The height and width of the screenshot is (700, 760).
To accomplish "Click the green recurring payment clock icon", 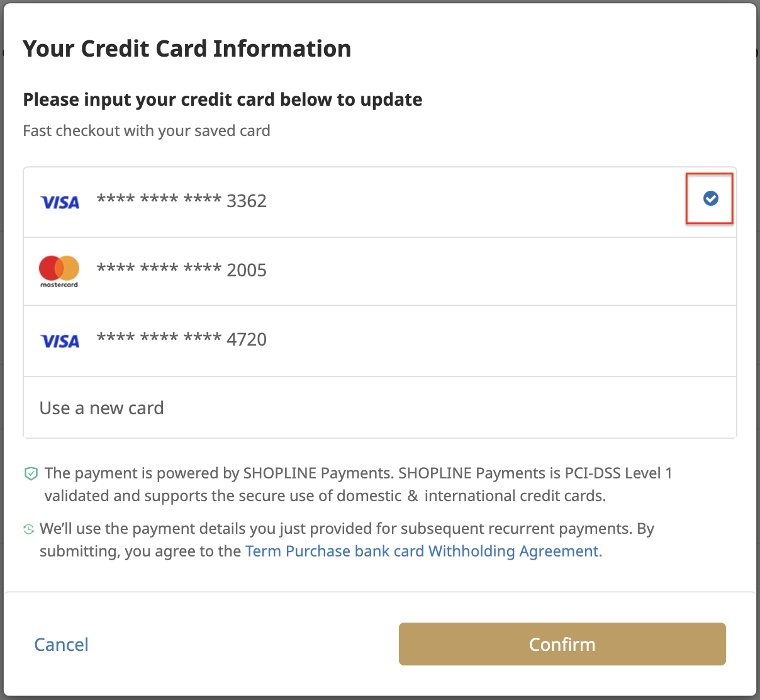I will (x=28, y=529).
